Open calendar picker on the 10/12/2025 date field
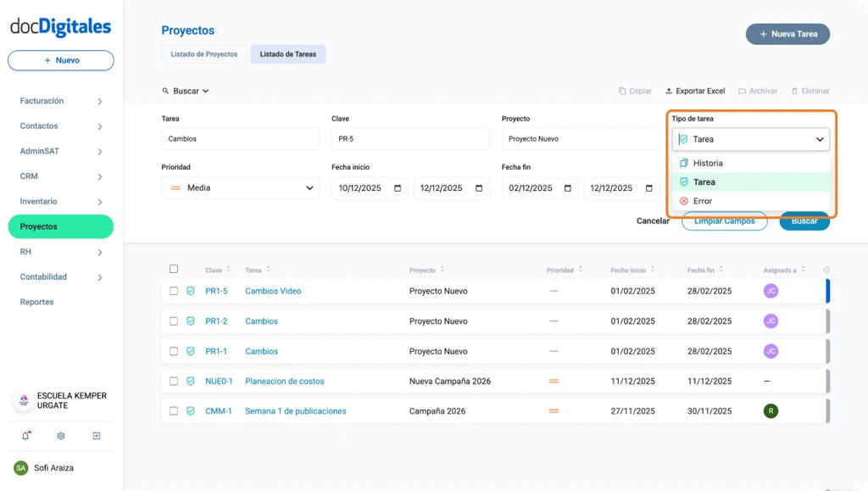The image size is (868, 491). point(397,188)
